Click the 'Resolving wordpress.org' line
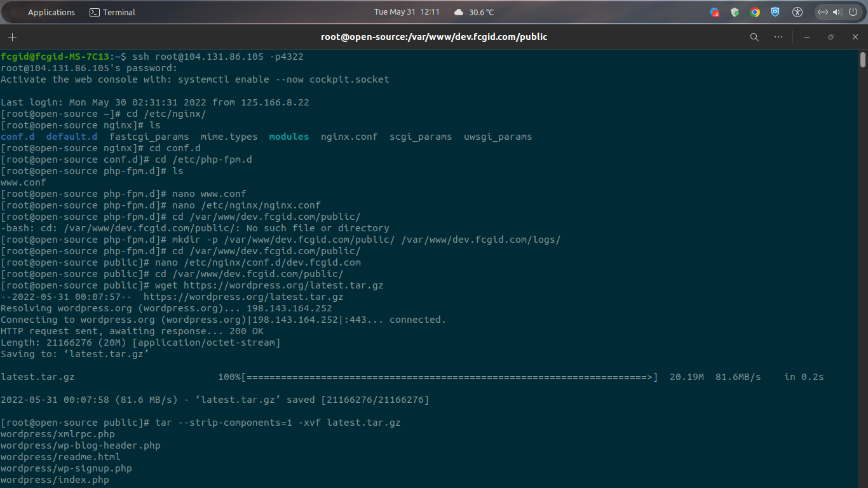This screenshot has width=868, height=488. pos(166,308)
